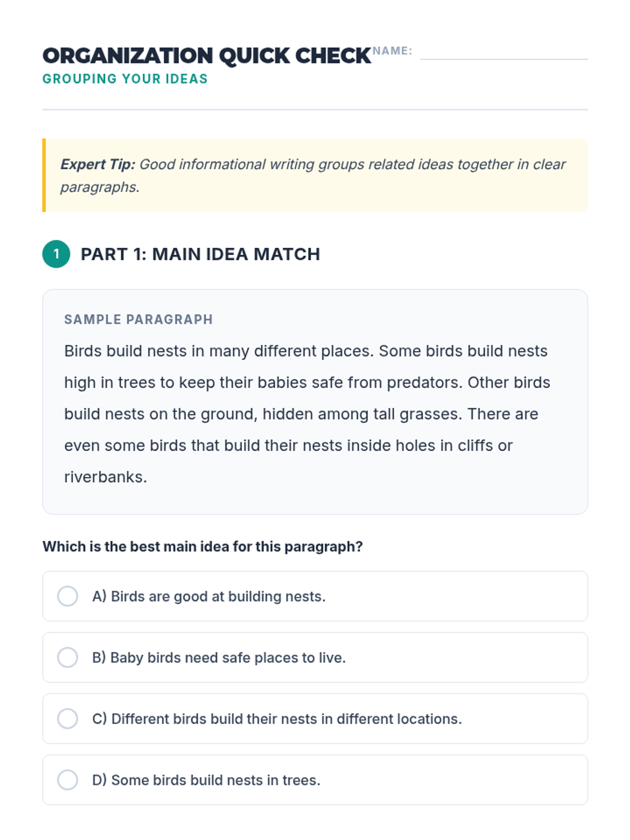The width and height of the screenshot is (630, 840).
Task: Click the Part 1: Main Idea Match heading
Action: (x=200, y=254)
